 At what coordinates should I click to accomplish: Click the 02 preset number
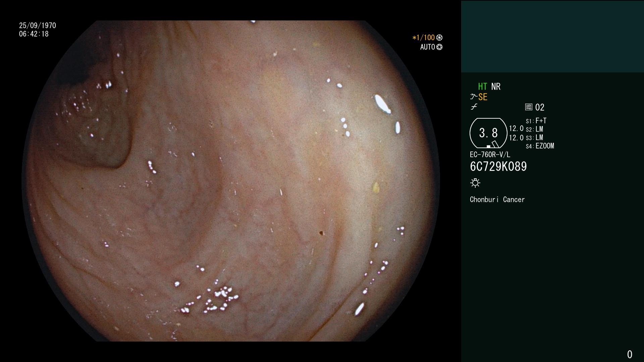point(540,107)
